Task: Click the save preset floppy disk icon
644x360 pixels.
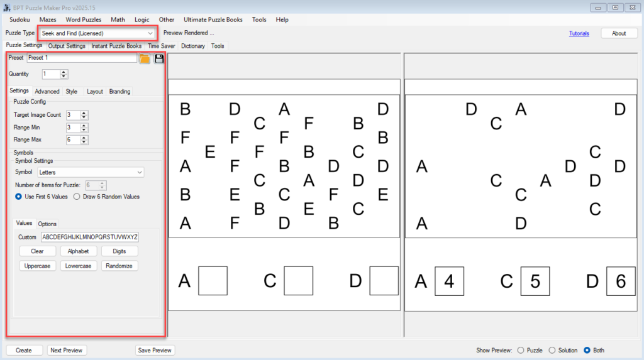Action: click(158, 58)
